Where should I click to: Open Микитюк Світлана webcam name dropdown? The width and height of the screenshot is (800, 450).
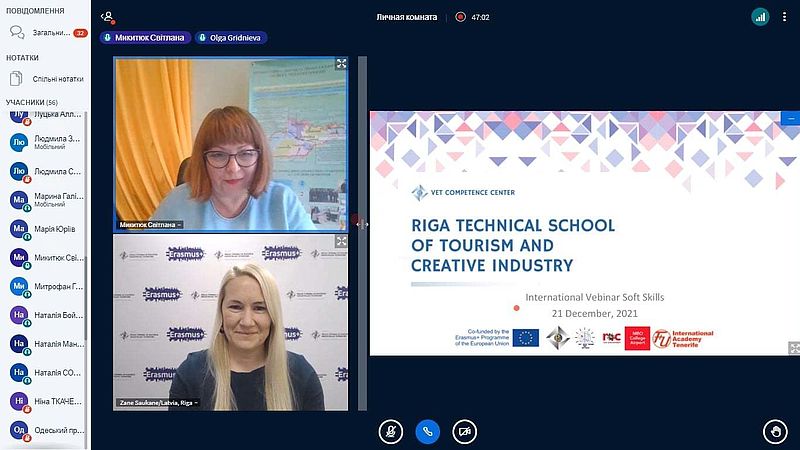150,224
